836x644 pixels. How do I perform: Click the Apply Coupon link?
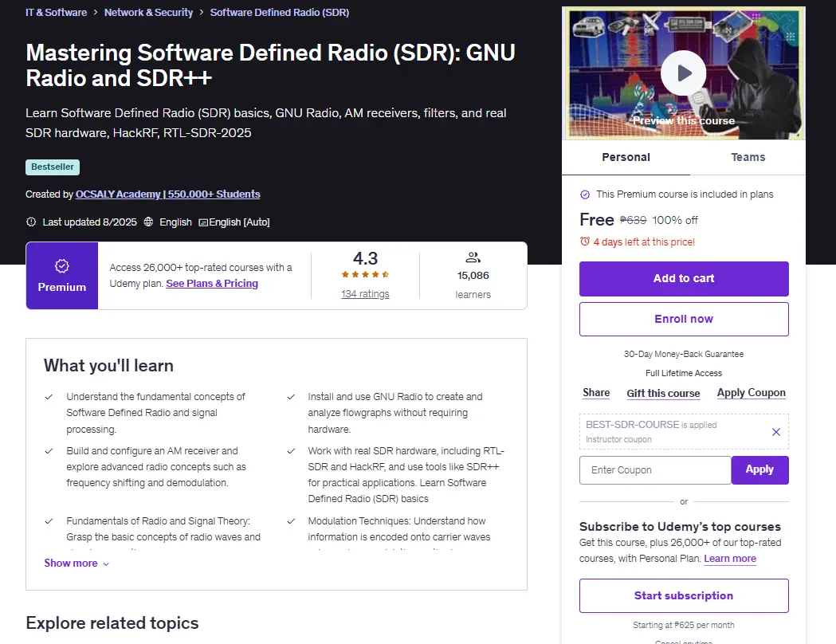[751, 393]
